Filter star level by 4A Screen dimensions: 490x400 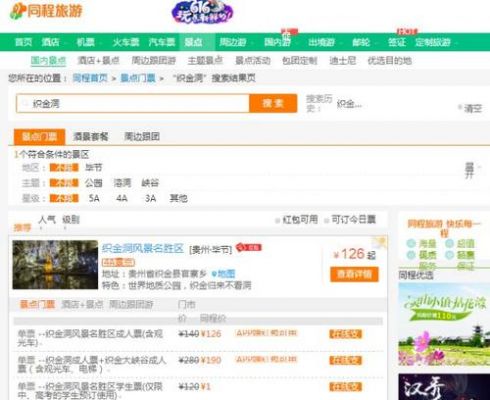pyautogui.click(x=122, y=198)
